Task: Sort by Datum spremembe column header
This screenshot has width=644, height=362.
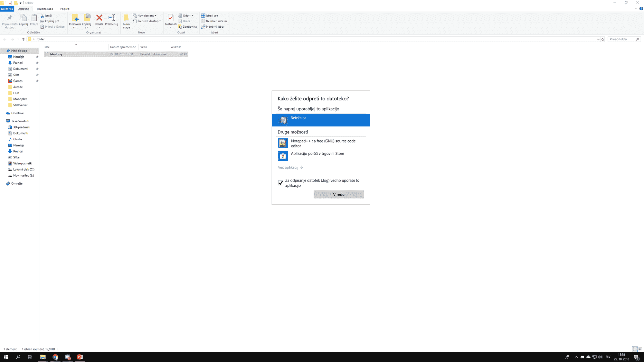Action: tap(123, 47)
